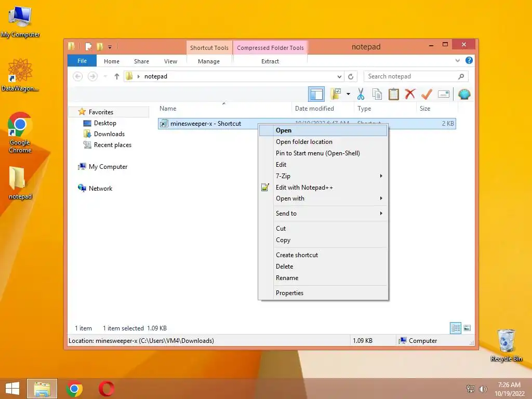Choose Edit with Notepad++

click(x=323, y=187)
